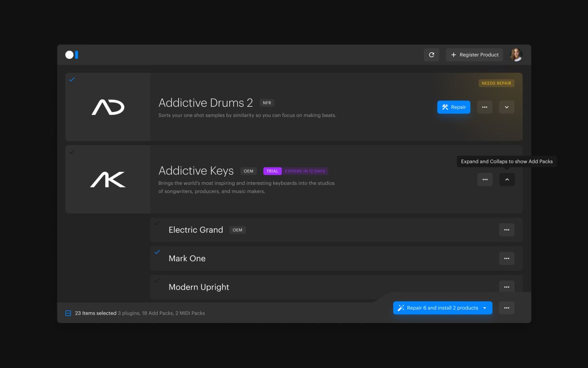Open the Mark One options menu
This screenshot has height=368, width=588.
(x=506, y=259)
